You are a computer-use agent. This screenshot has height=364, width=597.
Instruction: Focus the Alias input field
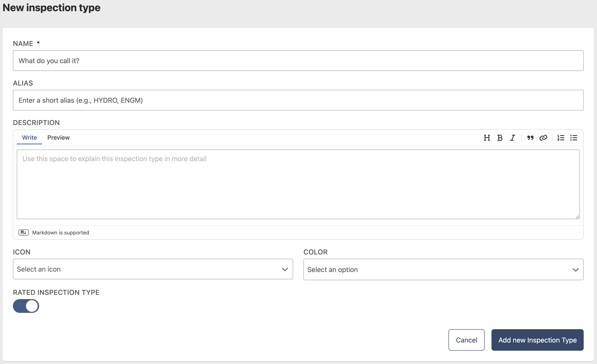coord(298,100)
